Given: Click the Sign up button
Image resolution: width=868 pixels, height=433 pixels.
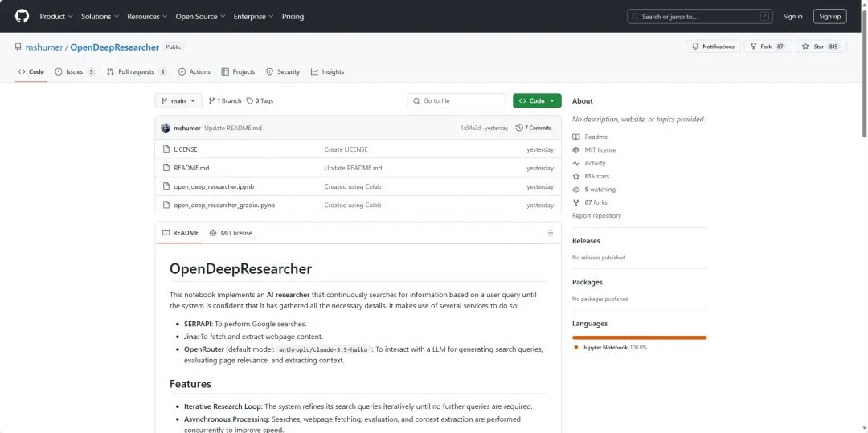Looking at the screenshot, I should [x=829, y=17].
